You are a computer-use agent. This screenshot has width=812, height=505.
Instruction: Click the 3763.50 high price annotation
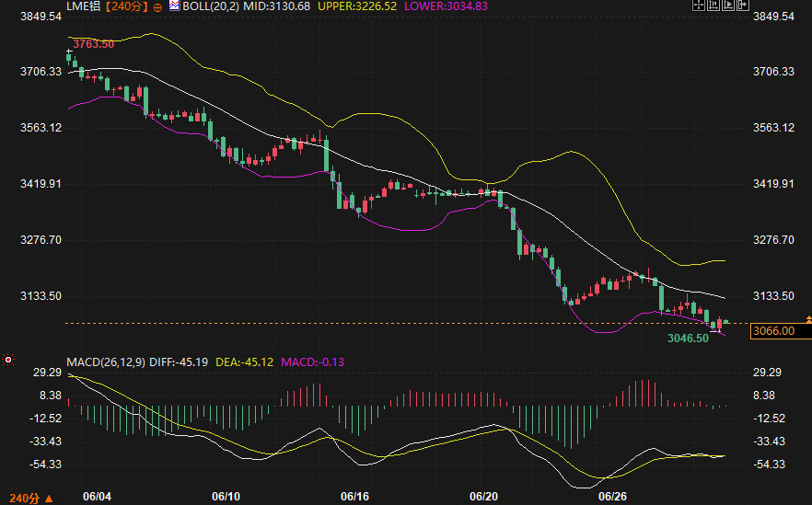coord(93,44)
